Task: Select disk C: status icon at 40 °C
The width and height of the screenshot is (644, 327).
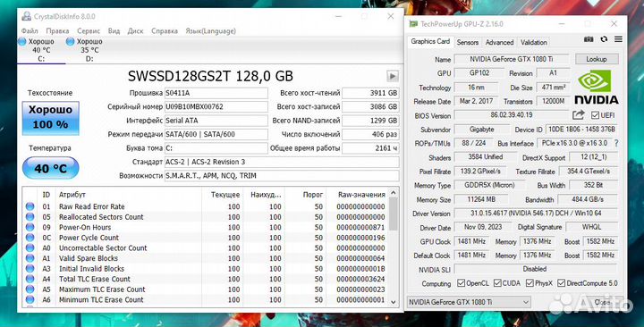Action: [x=22, y=41]
